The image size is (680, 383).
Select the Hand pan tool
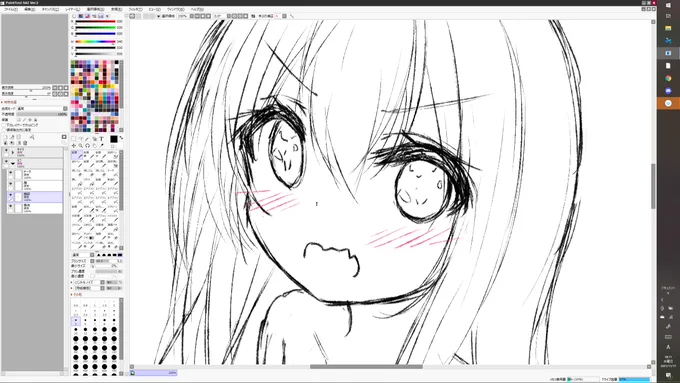tap(95, 146)
